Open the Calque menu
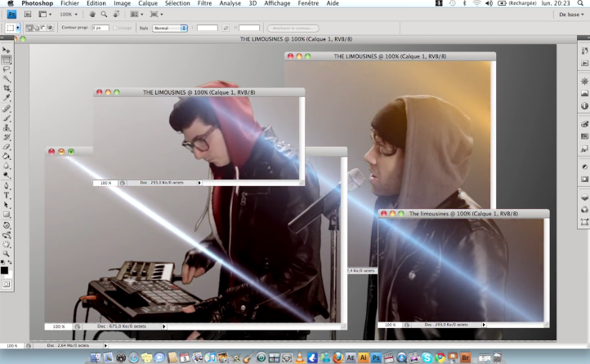This screenshot has width=590, height=364. (147, 3)
